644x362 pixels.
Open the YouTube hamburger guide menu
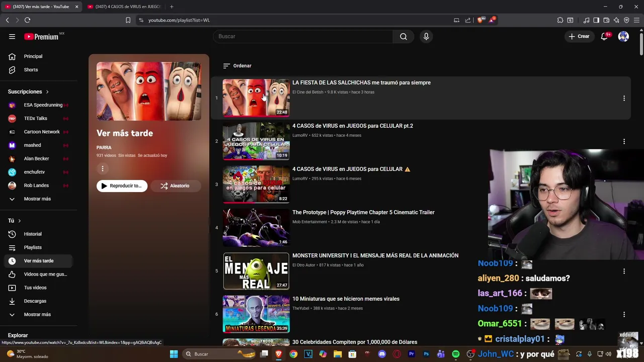12,36
